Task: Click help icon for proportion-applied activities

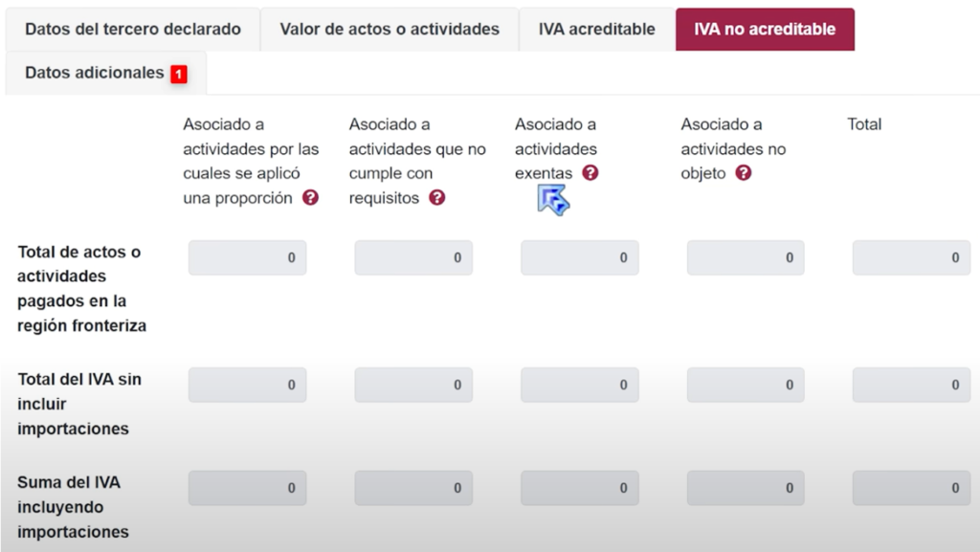Action: tap(310, 198)
